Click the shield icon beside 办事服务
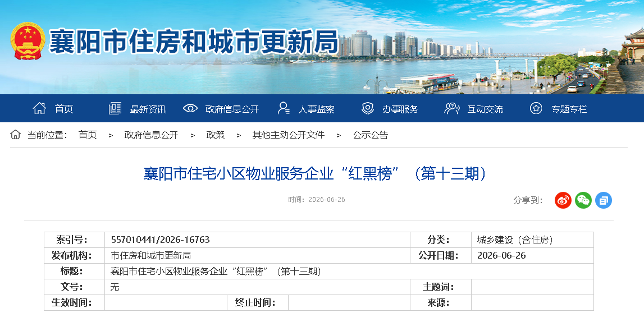This screenshot has height=322, width=644. click(368, 108)
